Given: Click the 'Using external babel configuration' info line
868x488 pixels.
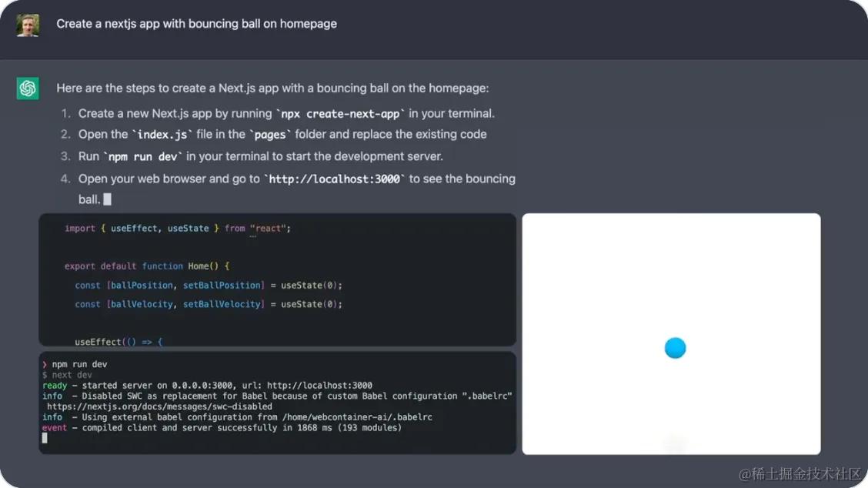Looking at the screenshot, I should (x=237, y=416).
